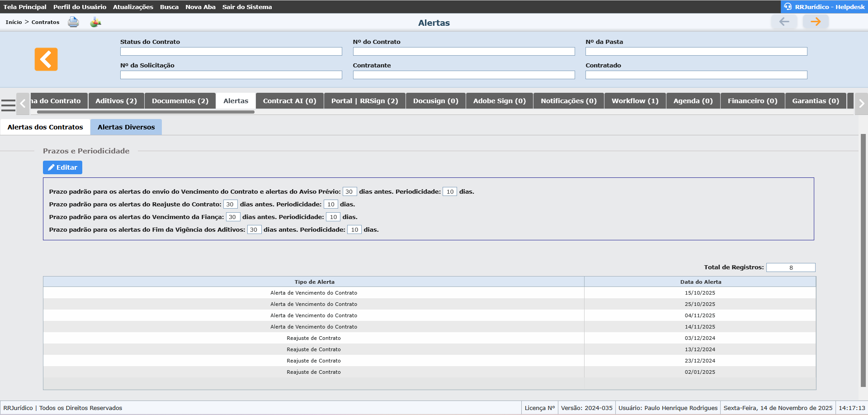
Task: Click the printer icon near breadcrumb
Action: 73,22
